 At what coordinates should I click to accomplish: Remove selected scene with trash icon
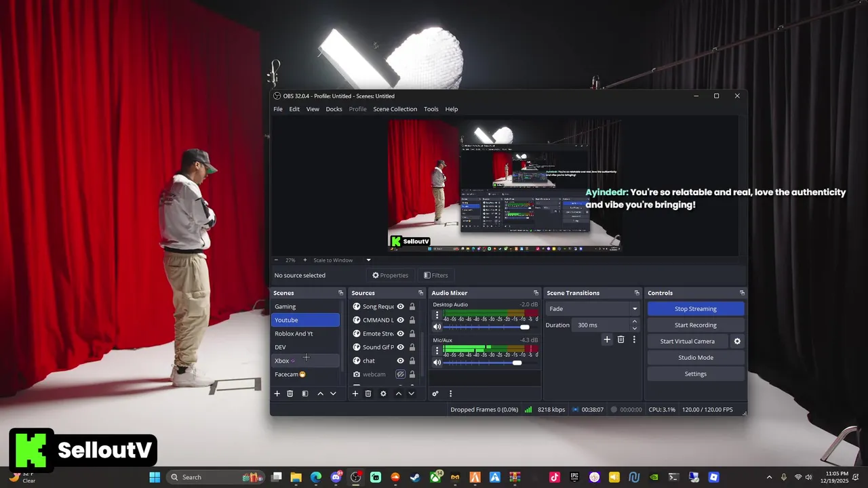[x=290, y=394]
